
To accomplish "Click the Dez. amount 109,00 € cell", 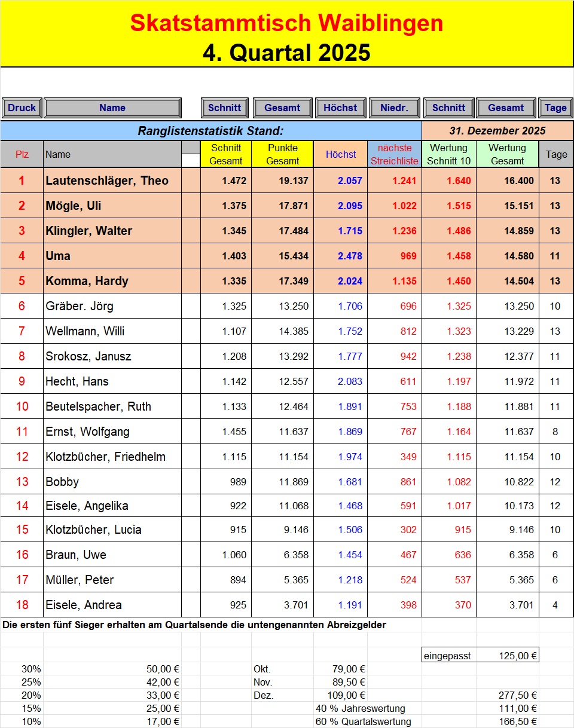I will point(340,695).
